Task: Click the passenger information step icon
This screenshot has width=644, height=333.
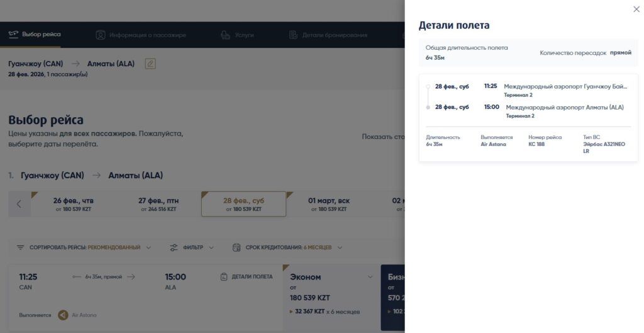Action: 101,35
